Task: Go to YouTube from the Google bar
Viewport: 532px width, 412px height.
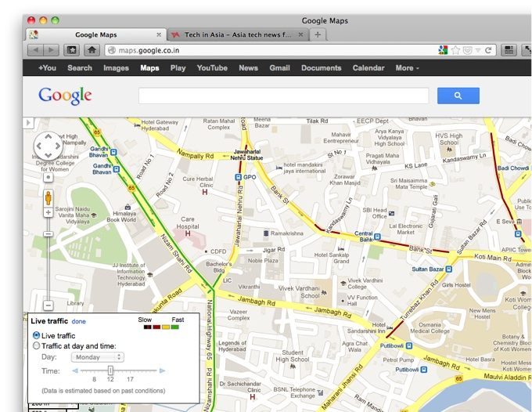Action: click(x=212, y=68)
